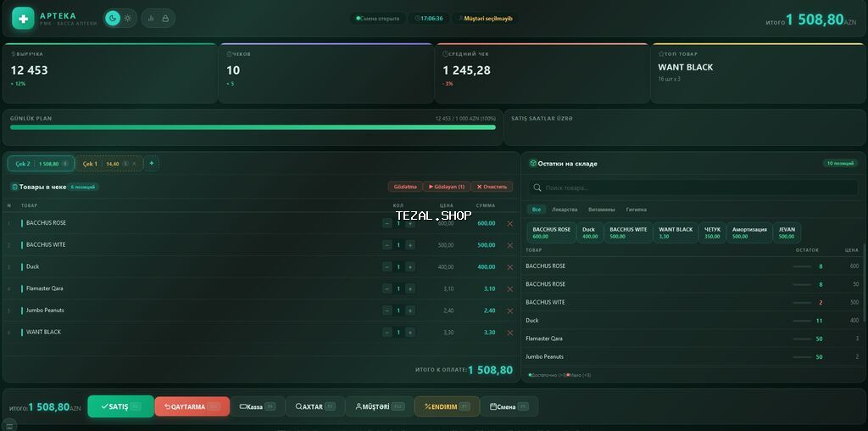Open statistics bar chart icon
The height and width of the screenshot is (431, 868).
pyautogui.click(x=151, y=19)
